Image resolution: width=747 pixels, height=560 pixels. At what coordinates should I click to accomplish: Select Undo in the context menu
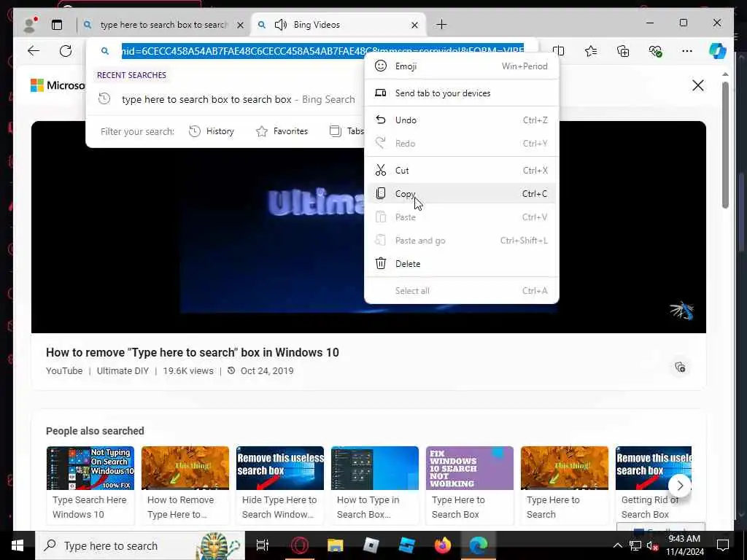click(x=461, y=120)
